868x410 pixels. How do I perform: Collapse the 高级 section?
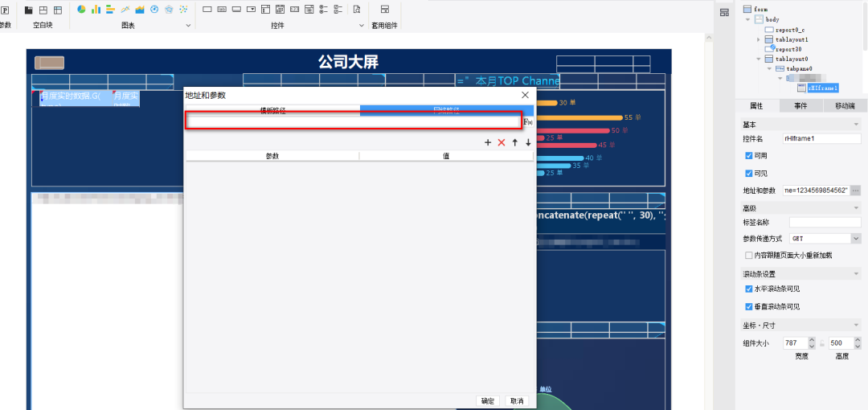[x=857, y=207]
